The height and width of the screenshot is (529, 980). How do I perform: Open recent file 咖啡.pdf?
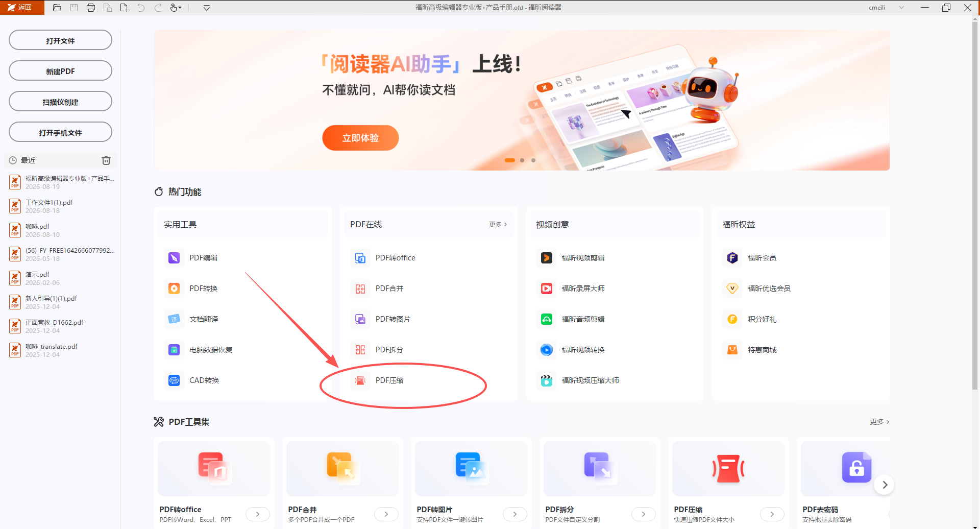click(x=62, y=230)
